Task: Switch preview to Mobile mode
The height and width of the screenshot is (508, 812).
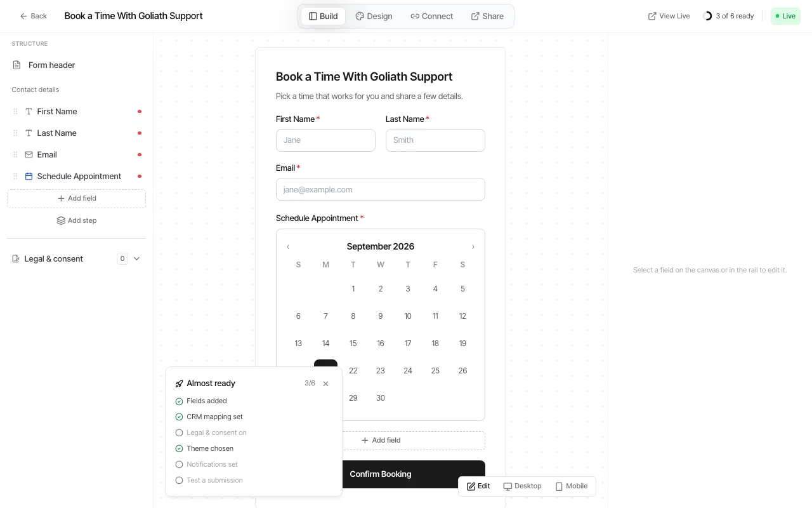Action: [x=571, y=486]
